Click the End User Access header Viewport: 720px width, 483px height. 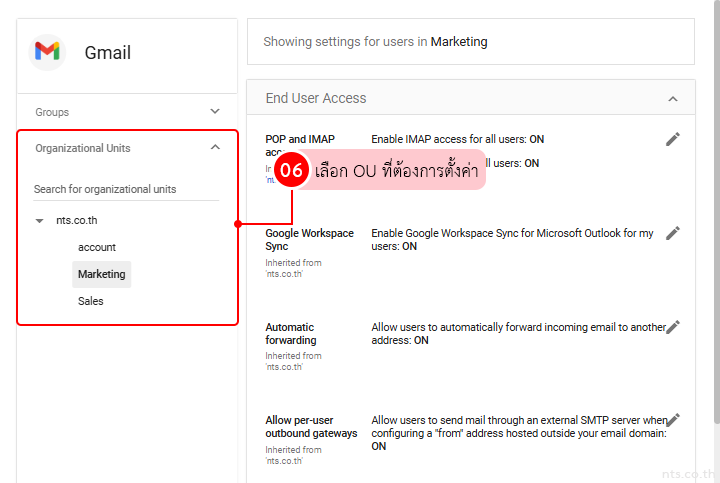[316, 98]
